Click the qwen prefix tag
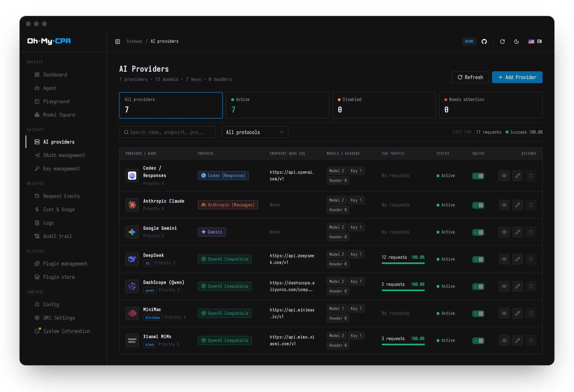Viewport: 574px width, 392px height. click(x=150, y=290)
